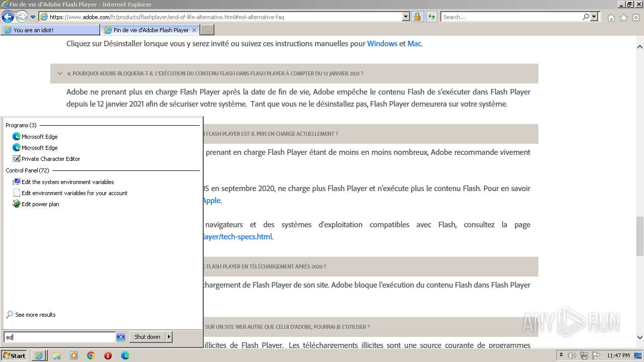Viewport: 644px width, 362px height.
Task: Launch Opera from the taskbar
Action: tap(108, 355)
